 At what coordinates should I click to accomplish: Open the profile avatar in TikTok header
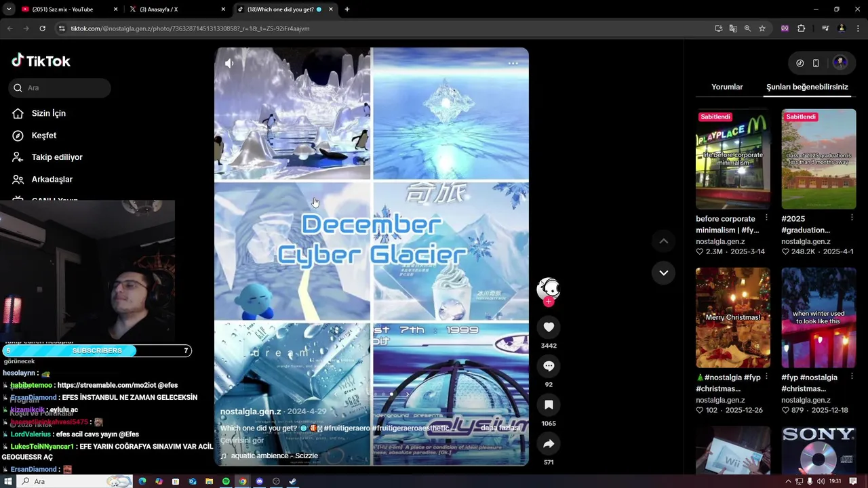click(840, 62)
